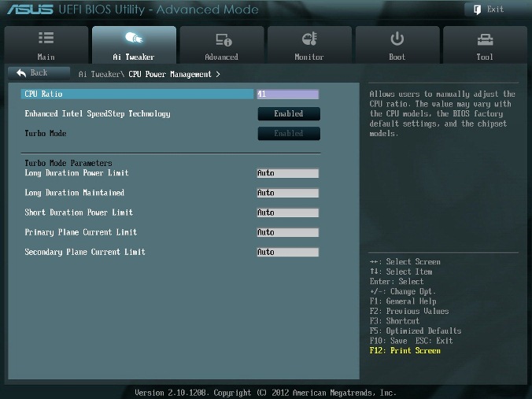Click the Main tab list icon
532x399 pixels.
46,38
